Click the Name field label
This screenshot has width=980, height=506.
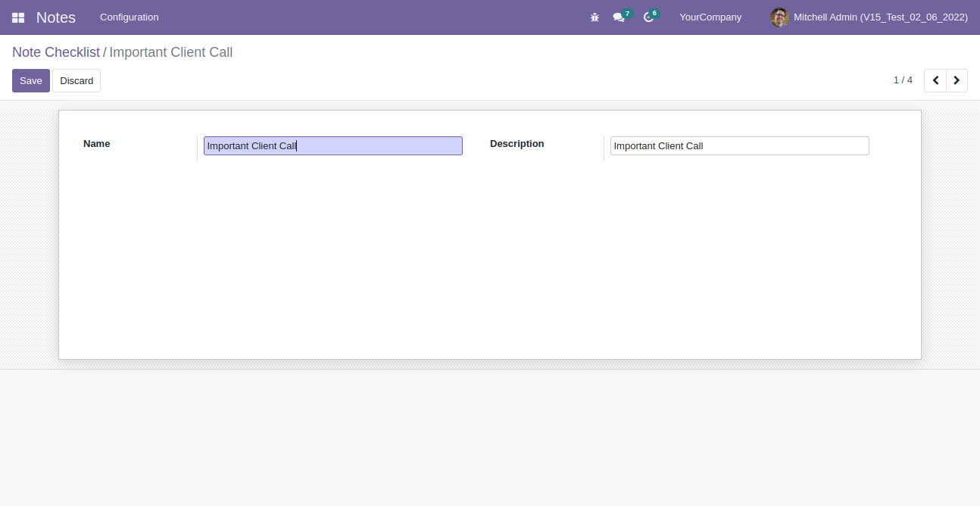tap(97, 144)
